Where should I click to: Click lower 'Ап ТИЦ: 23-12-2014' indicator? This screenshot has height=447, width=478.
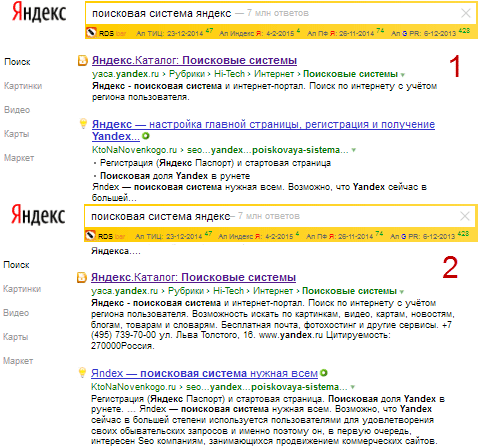pyautogui.click(x=173, y=236)
